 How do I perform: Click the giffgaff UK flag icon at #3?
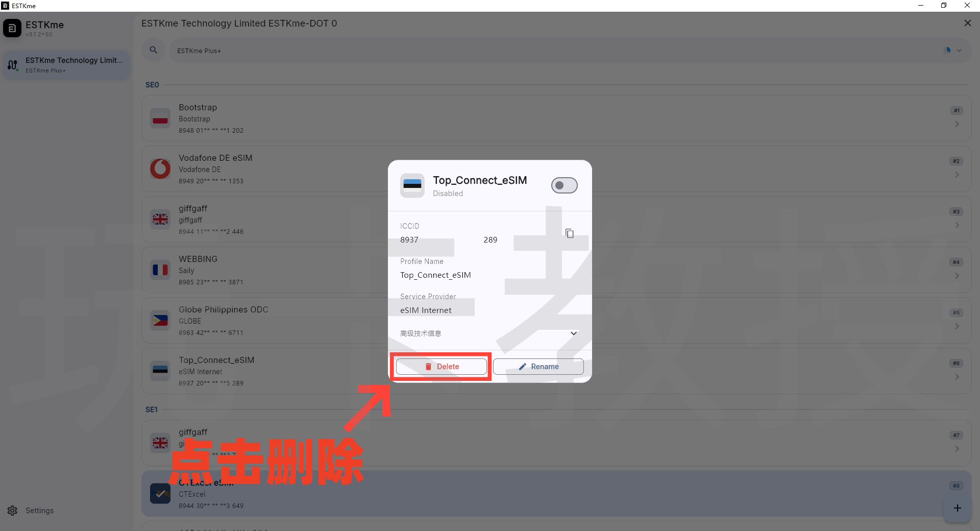[160, 219]
